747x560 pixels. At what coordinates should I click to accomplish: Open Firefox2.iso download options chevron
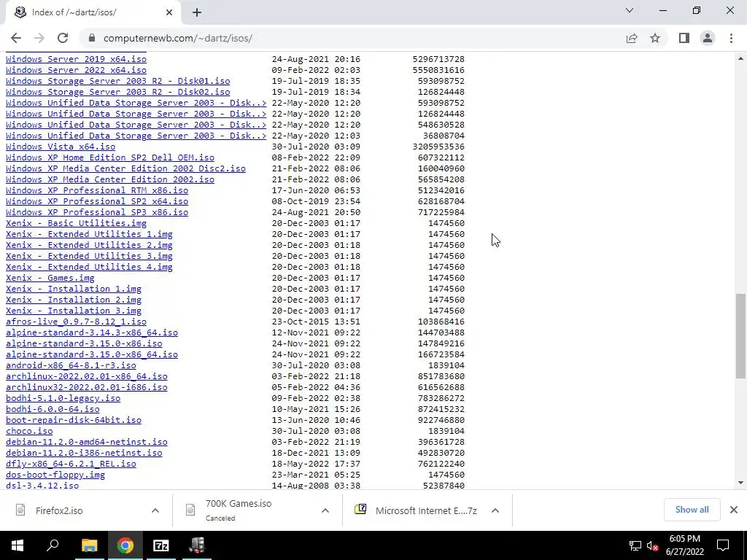click(155, 510)
